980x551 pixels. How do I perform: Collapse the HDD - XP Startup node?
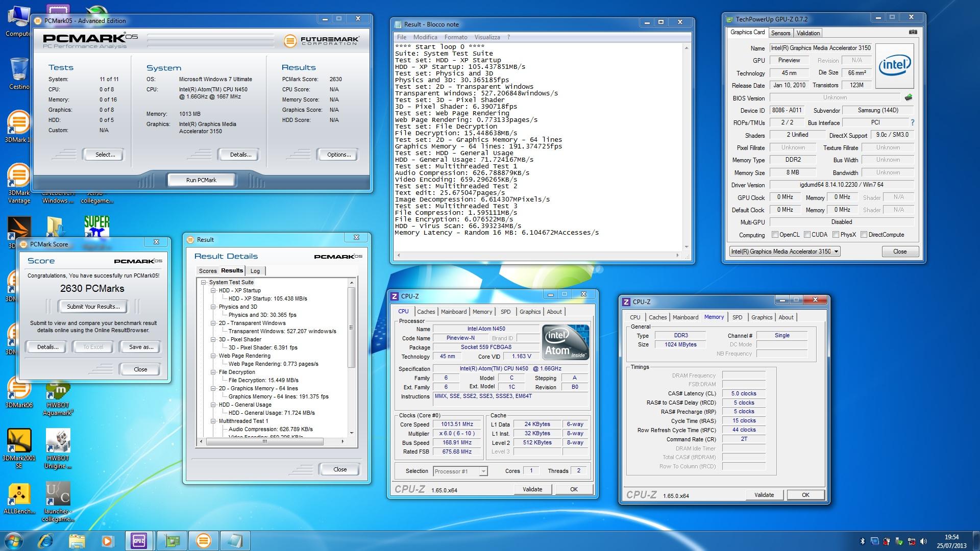[x=213, y=290]
